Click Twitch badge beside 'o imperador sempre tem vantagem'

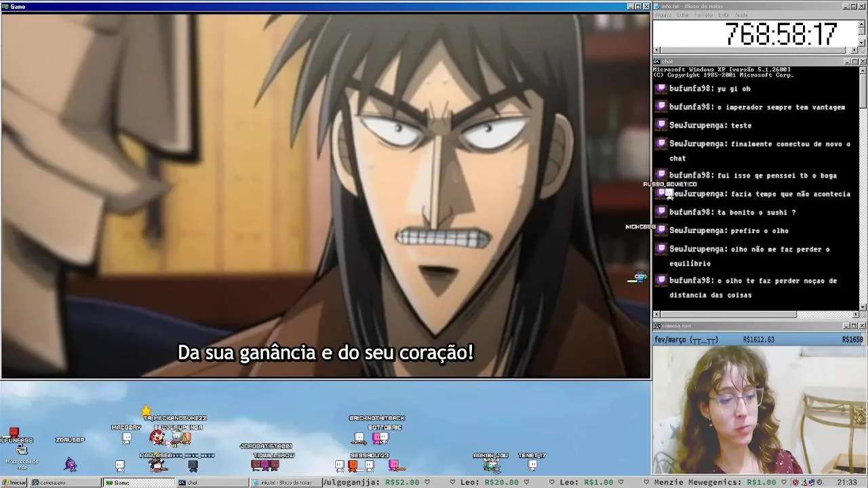[x=662, y=106]
